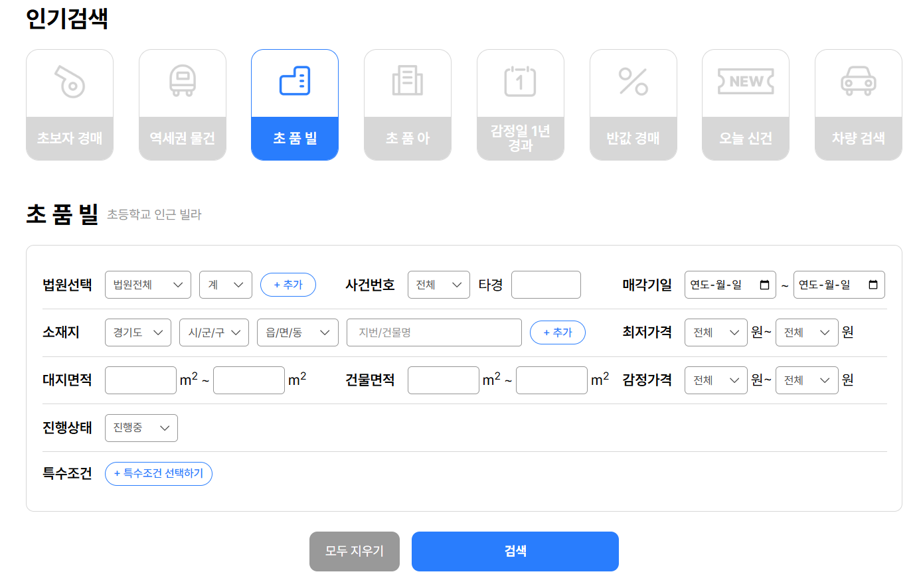
Task: Expand the 최저가격 minimum 전체 dropdown
Action: point(716,332)
